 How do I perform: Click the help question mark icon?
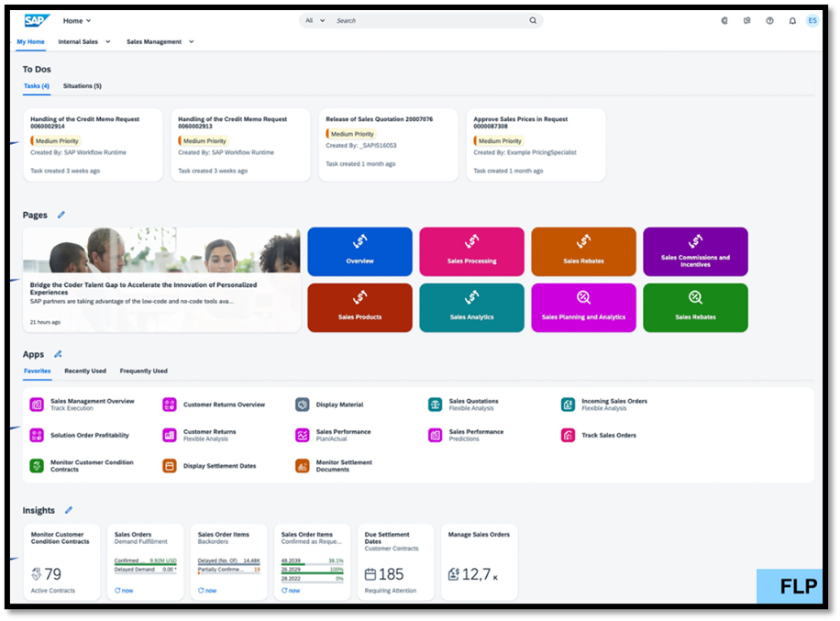point(769,20)
